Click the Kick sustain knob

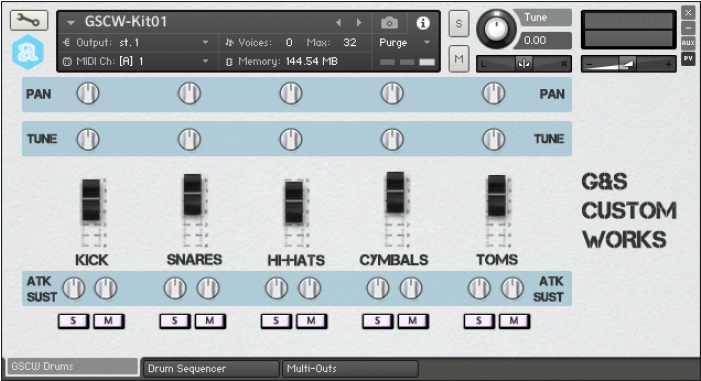point(106,288)
